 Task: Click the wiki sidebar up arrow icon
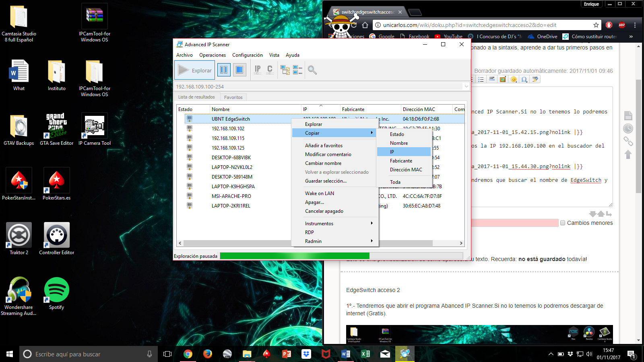pos(628,154)
